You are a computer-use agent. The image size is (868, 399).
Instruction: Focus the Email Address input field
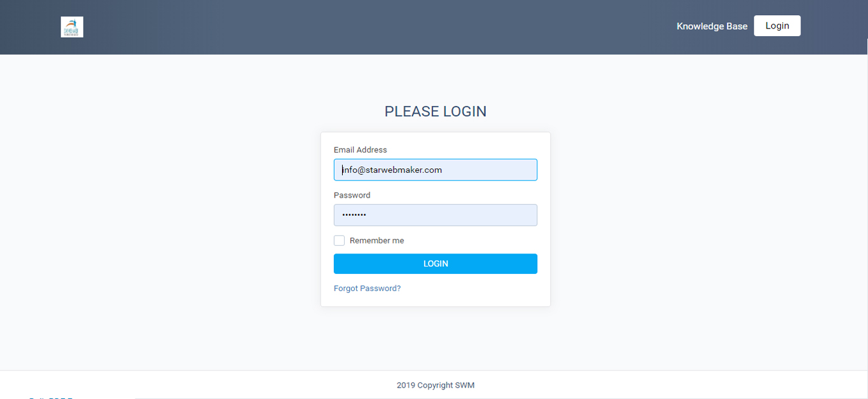(x=436, y=170)
